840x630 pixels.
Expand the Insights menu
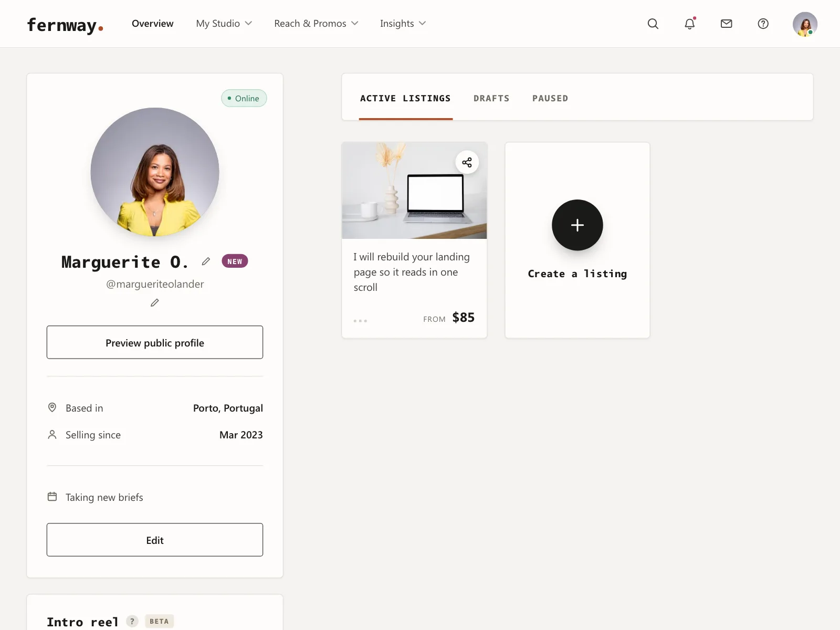point(403,24)
